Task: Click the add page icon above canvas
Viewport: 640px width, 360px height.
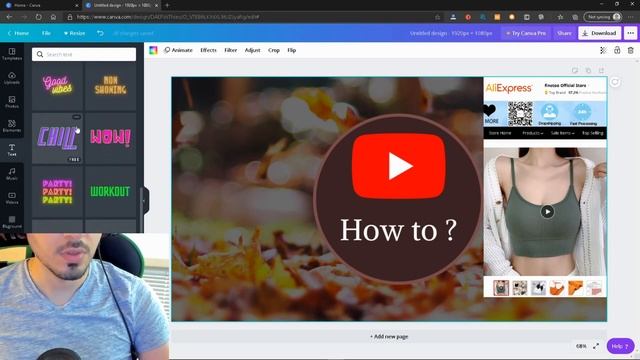Action: [601, 71]
